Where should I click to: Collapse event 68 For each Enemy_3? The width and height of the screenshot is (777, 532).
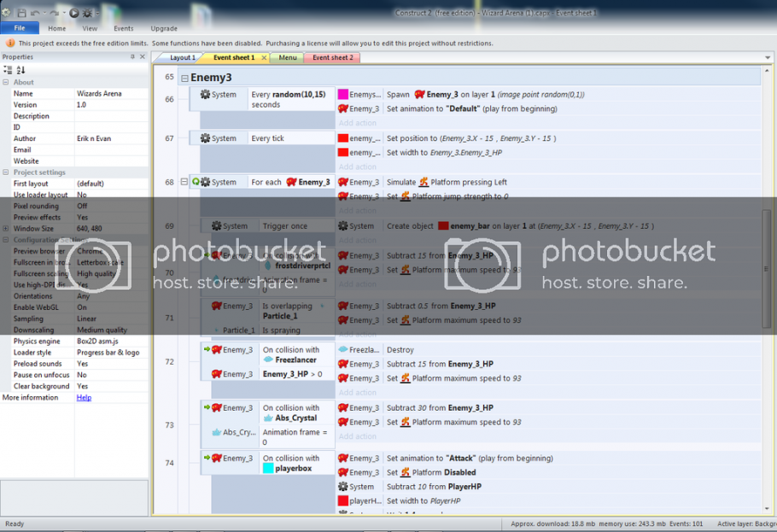pos(184,182)
